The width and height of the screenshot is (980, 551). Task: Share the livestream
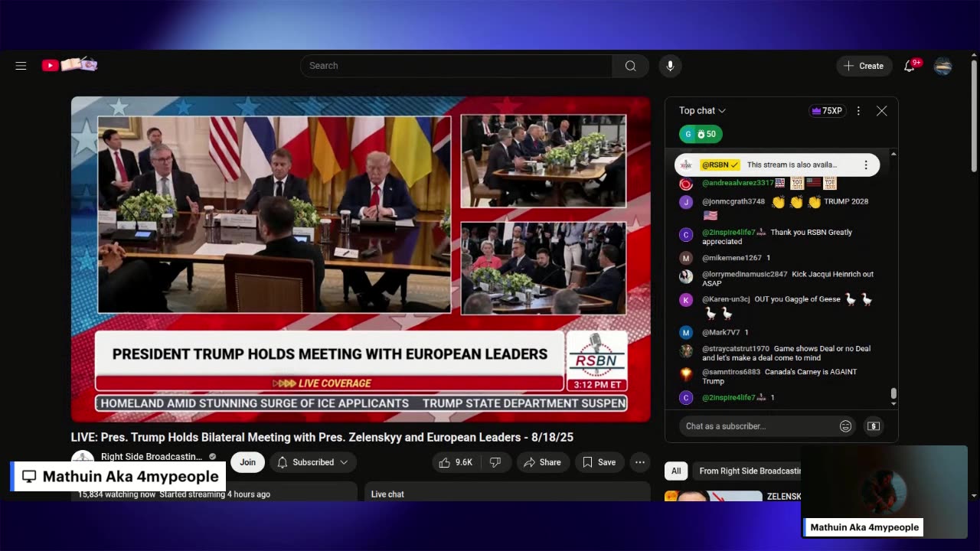[x=542, y=462]
